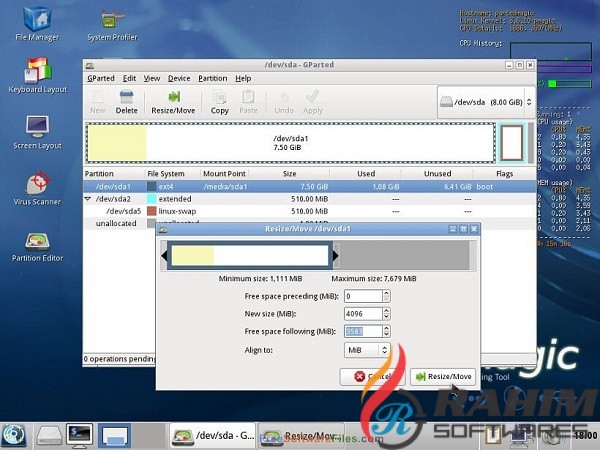Click the Apply toolbar icon
This screenshot has width=600, height=450.
313,102
